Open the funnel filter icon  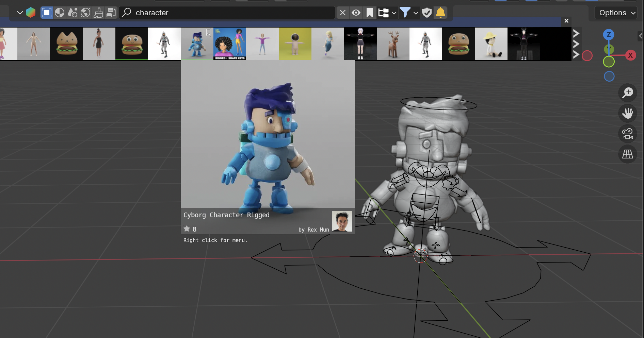pos(405,13)
